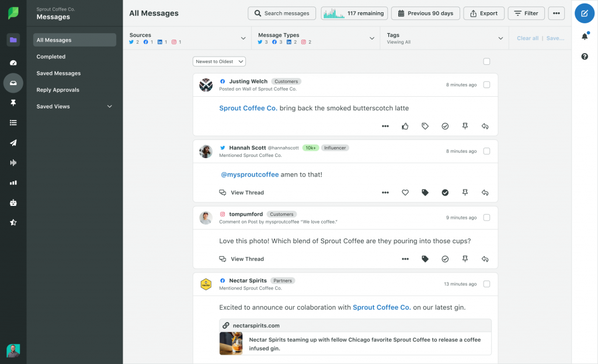Open the user profile avatar in sidebar
This screenshot has height=364, width=598.
point(13,351)
